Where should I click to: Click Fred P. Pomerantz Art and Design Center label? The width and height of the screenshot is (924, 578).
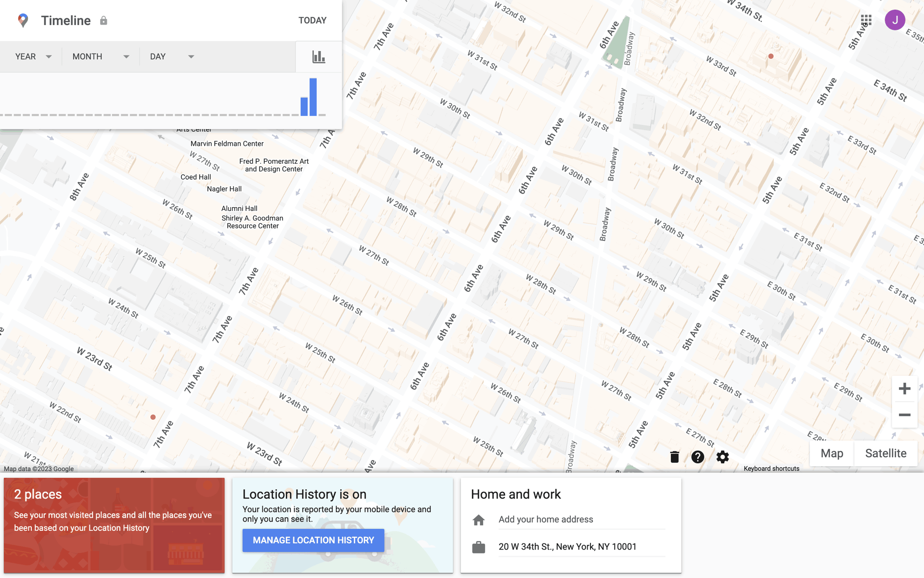[x=274, y=165]
